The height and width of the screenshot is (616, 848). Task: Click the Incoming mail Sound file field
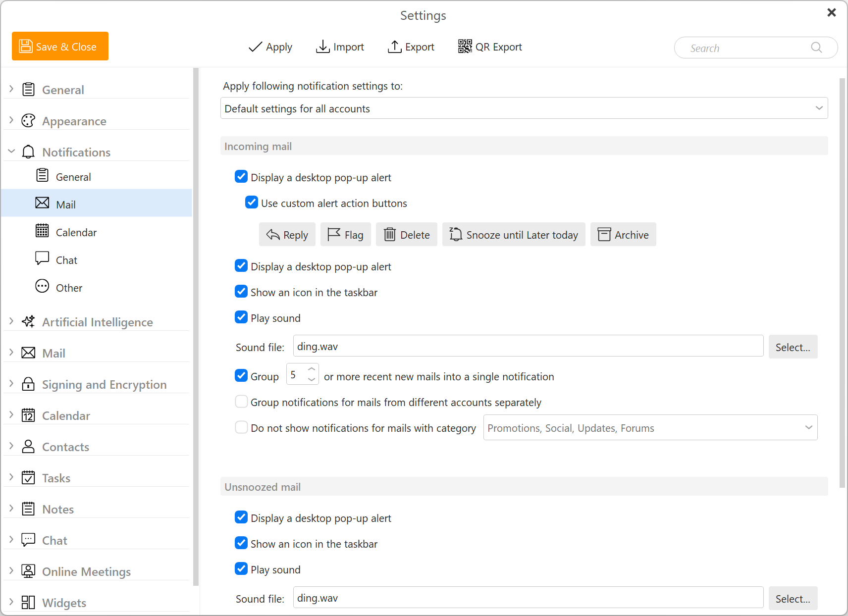click(528, 346)
